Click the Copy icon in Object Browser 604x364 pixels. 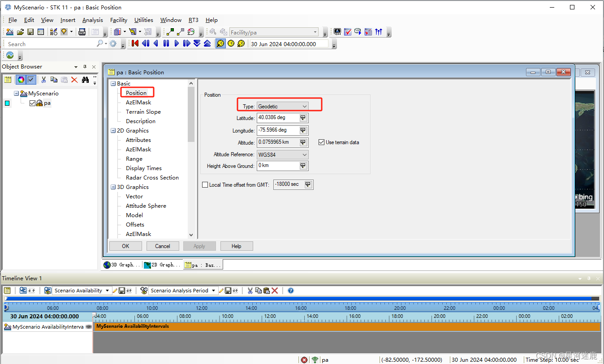pos(54,80)
